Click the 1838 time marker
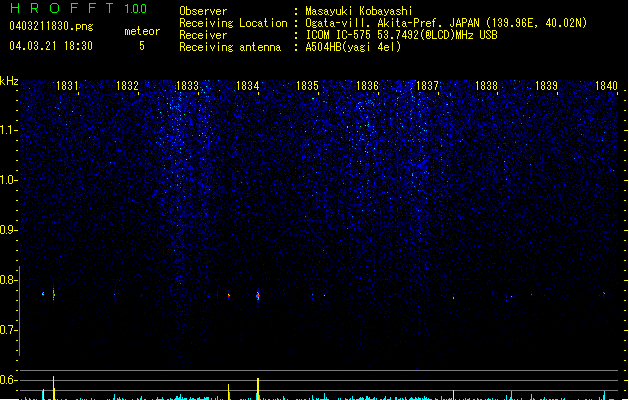This screenshot has width=629, height=400. [486, 86]
